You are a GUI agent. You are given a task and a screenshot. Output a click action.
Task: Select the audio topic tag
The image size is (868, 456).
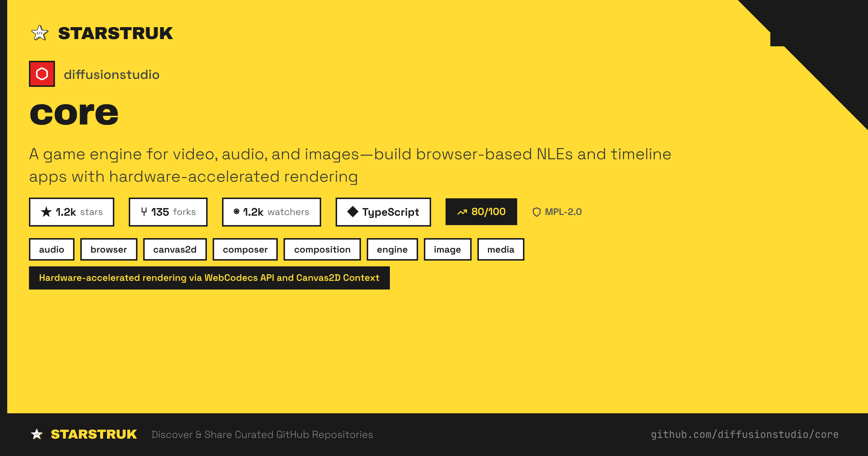[52, 249]
